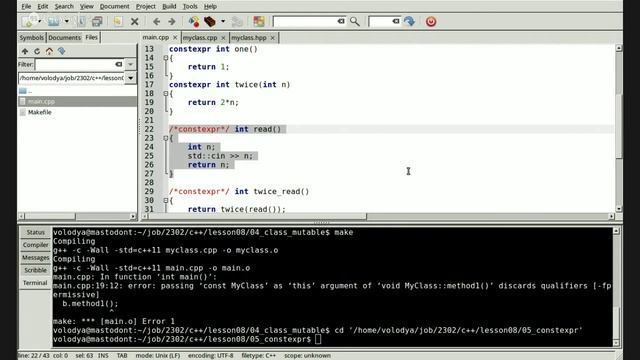Activate the myclass.hpp editor tab
The height and width of the screenshot is (360, 640).
click(249, 38)
